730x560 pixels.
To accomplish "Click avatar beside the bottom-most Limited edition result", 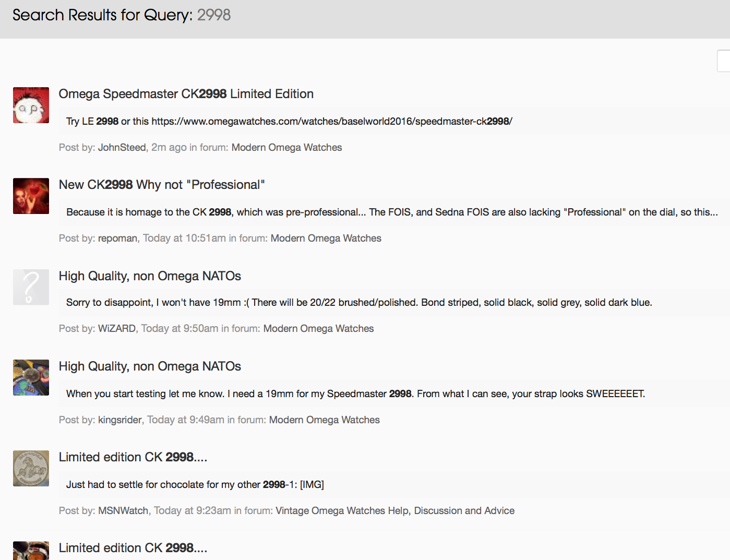I will point(31,551).
